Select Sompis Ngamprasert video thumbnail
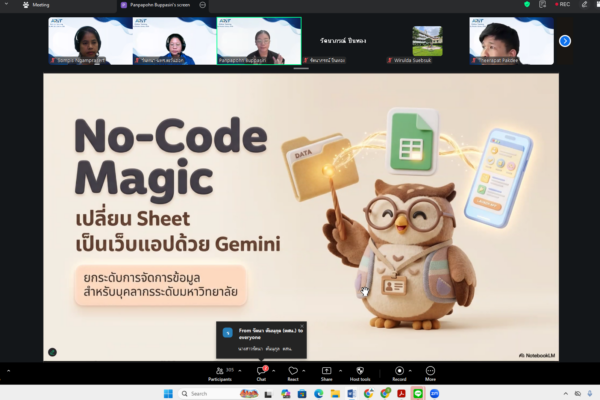Image resolution: width=600 pixels, height=400 pixels. pos(90,41)
